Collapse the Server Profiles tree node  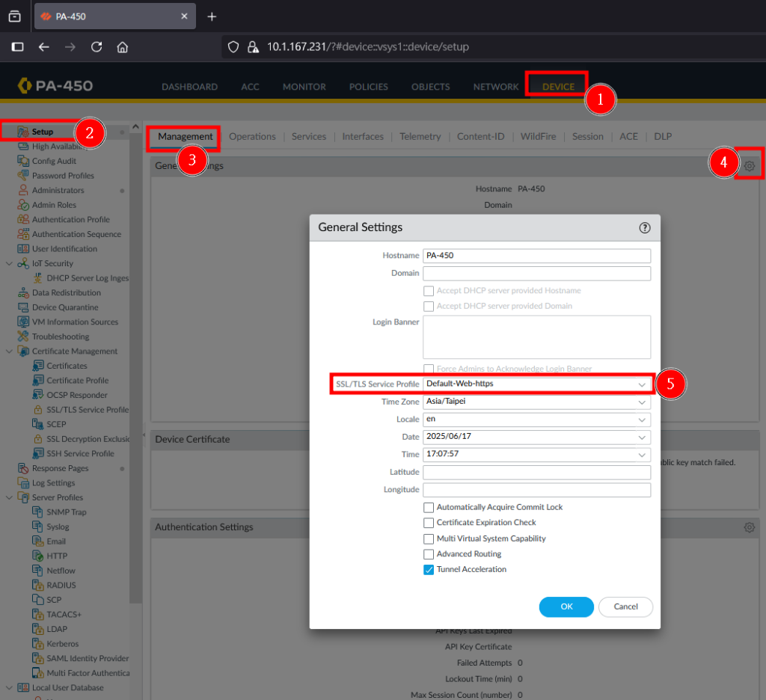click(x=9, y=497)
